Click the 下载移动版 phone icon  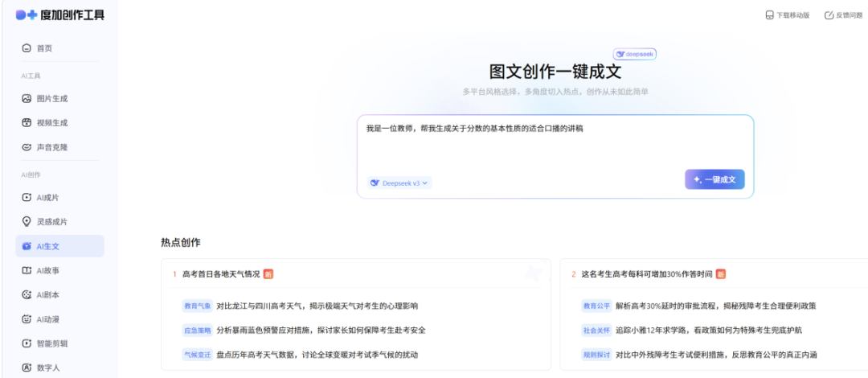click(x=769, y=15)
